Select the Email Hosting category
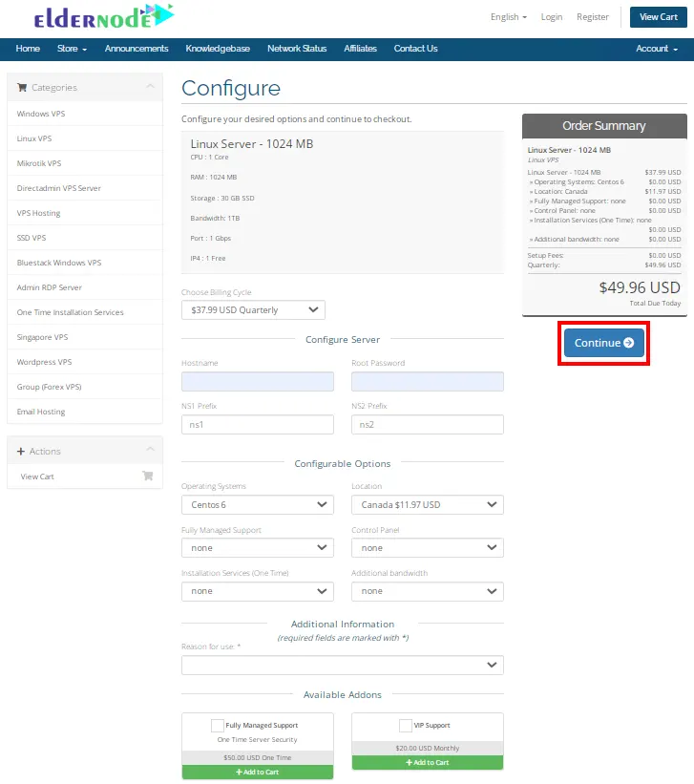The image size is (694, 784). tap(85, 412)
